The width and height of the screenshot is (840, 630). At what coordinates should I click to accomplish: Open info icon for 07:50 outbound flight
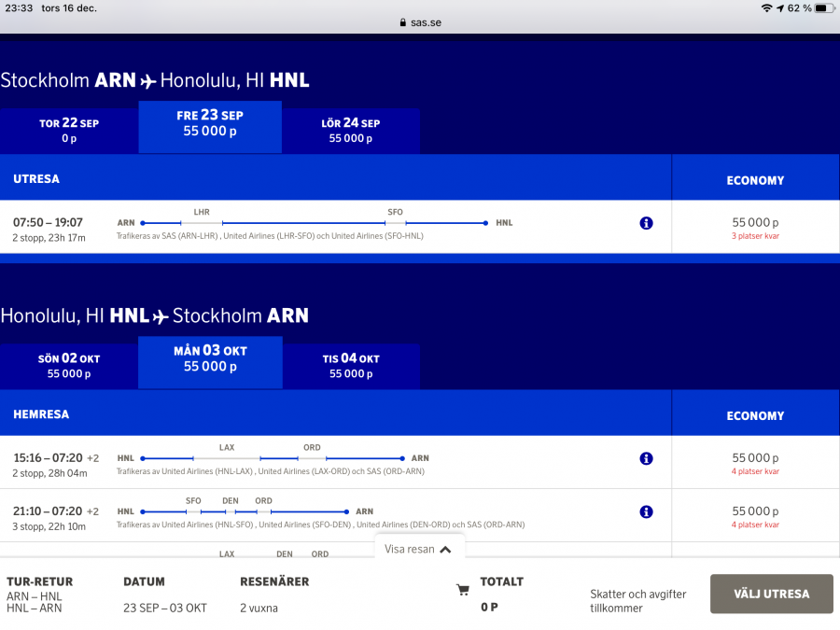point(646,223)
